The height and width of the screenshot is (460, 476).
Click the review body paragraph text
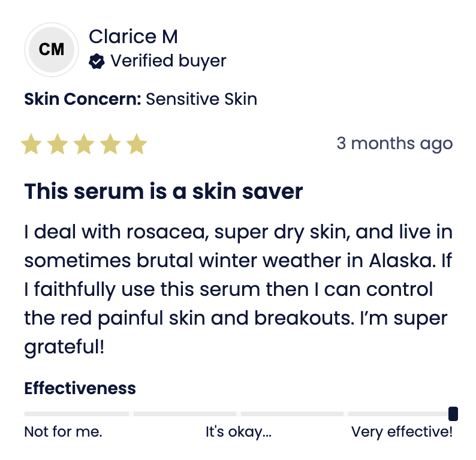click(x=238, y=289)
